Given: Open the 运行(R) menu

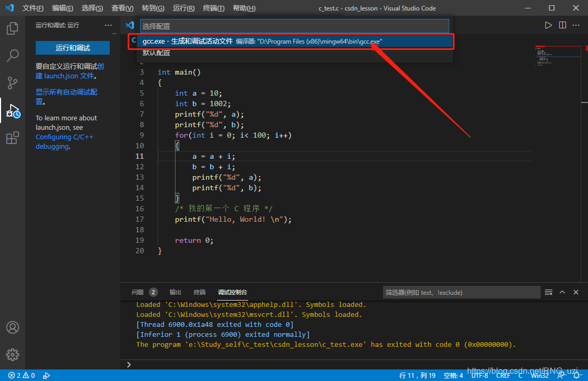Looking at the screenshot, I should point(184,8).
